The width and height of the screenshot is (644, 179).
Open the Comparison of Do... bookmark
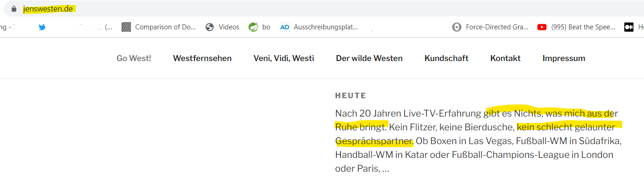[159, 27]
